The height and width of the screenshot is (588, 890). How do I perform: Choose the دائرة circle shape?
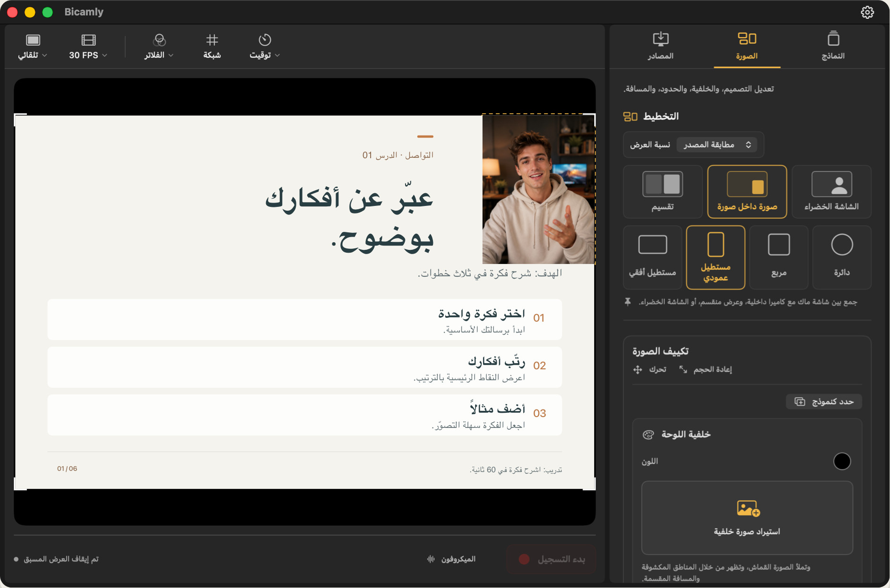[842, 257]
